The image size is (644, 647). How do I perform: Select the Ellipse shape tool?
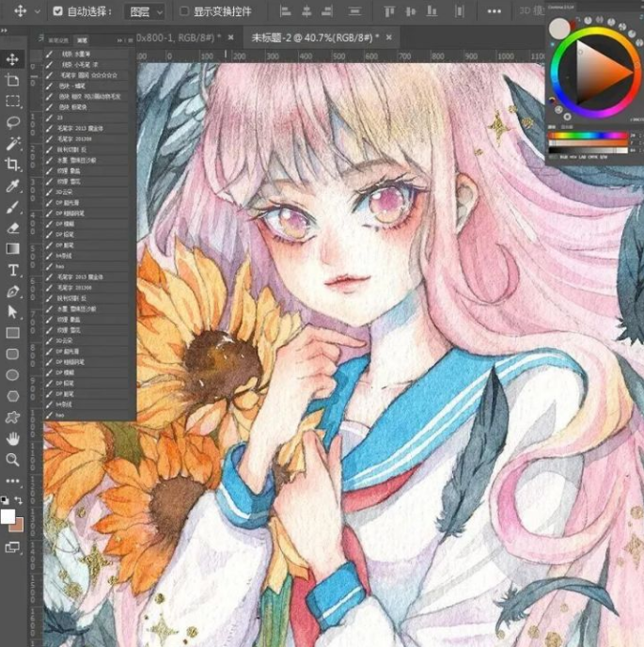[x=12, y=375]
